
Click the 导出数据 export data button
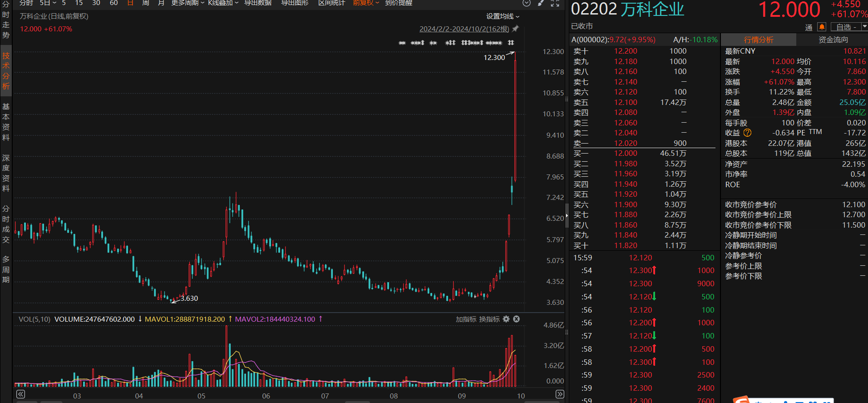pyautogui.click(x=258, y=3)
